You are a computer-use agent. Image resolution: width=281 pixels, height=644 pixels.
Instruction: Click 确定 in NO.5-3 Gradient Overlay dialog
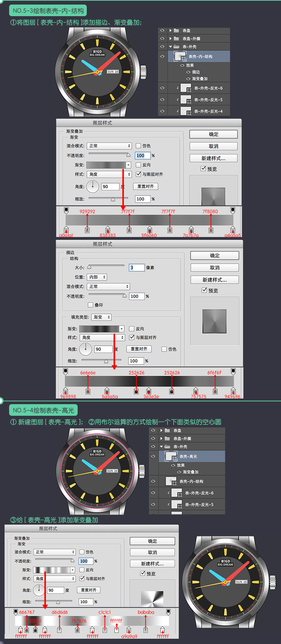(x=214, y=134)
